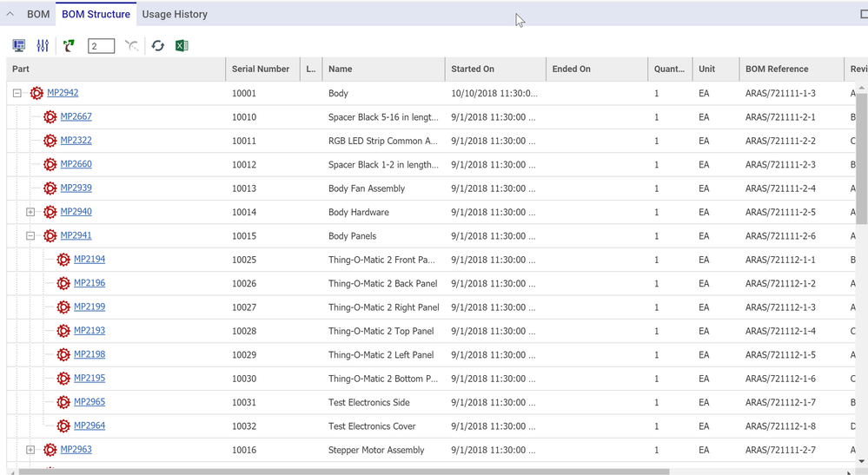Switch to the BOM tab
The image size is (868, 475).
tap(38, 14)
